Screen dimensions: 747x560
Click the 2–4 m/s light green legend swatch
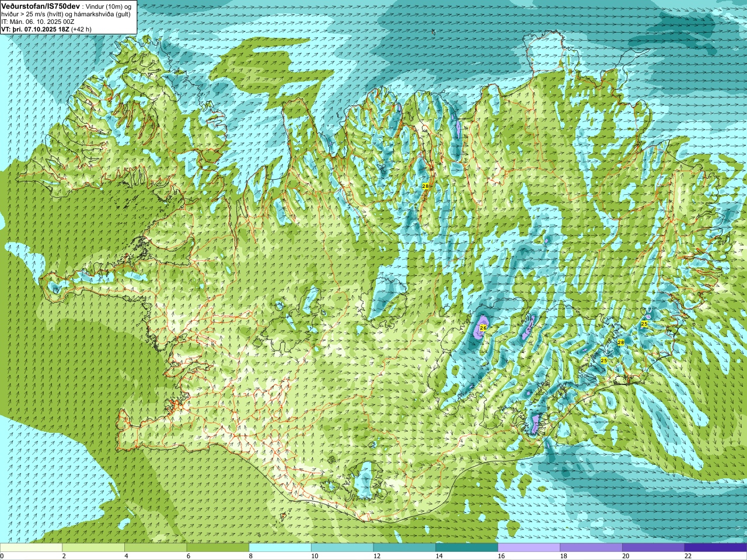coord(93,548)
